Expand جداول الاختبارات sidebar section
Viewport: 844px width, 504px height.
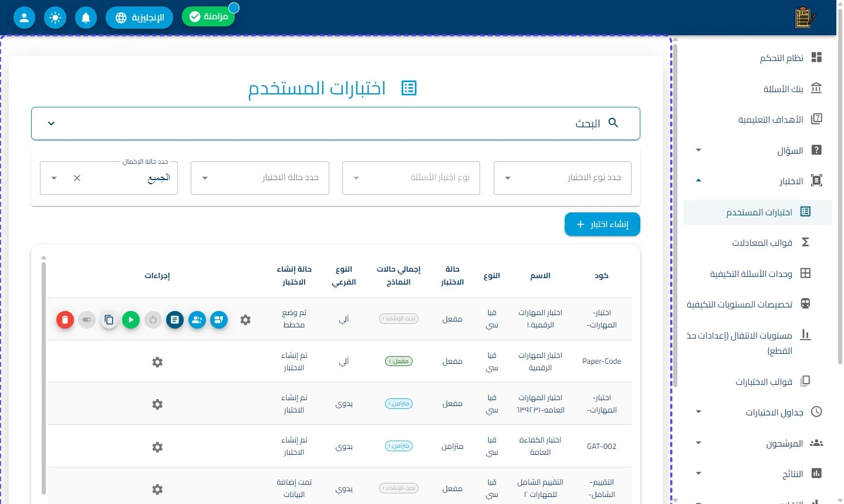758,412
